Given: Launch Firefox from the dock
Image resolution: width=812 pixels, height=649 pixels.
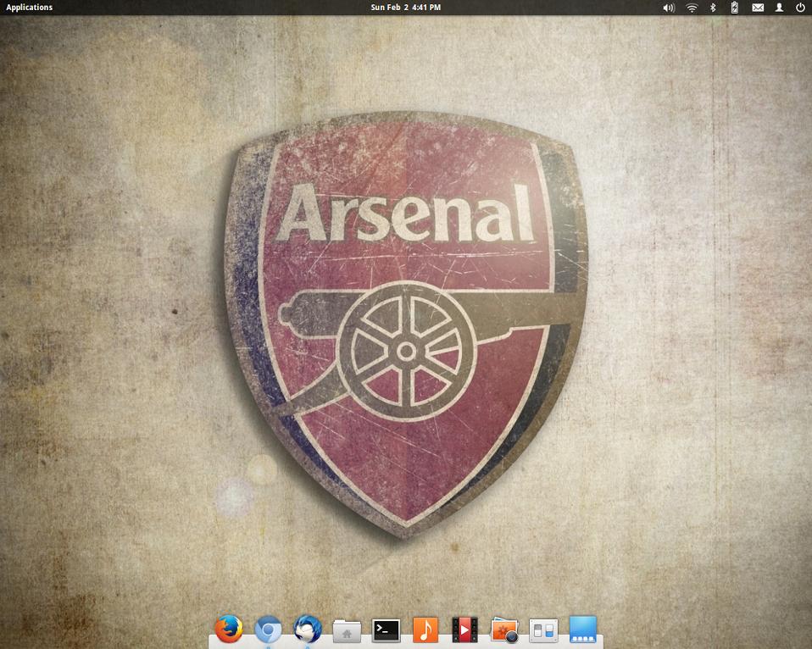Looking at the screenshot, I should [x=229, y=629].
